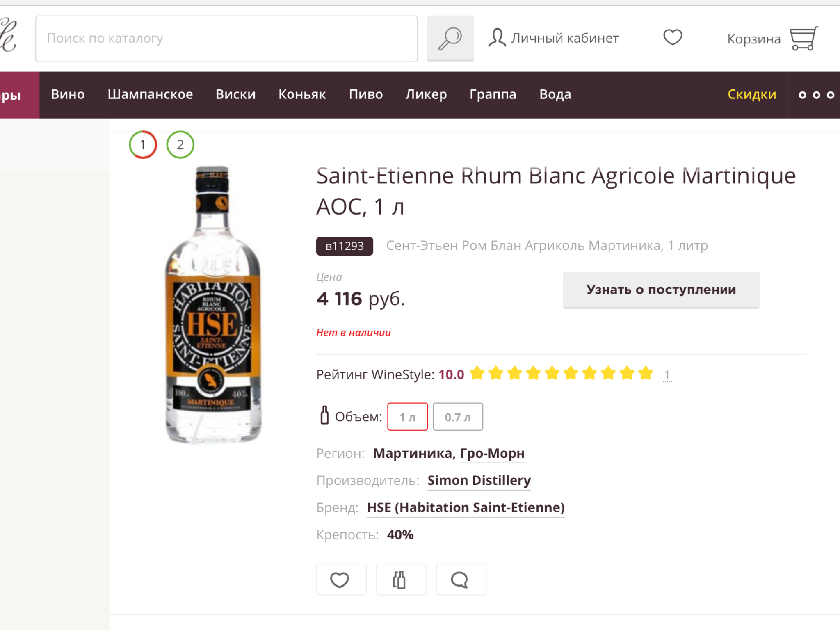Expand the three-dots more categories menu

pos(816,95)
